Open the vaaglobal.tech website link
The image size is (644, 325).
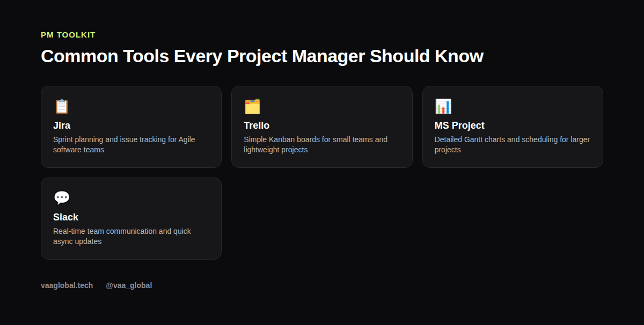coord(67,285)
